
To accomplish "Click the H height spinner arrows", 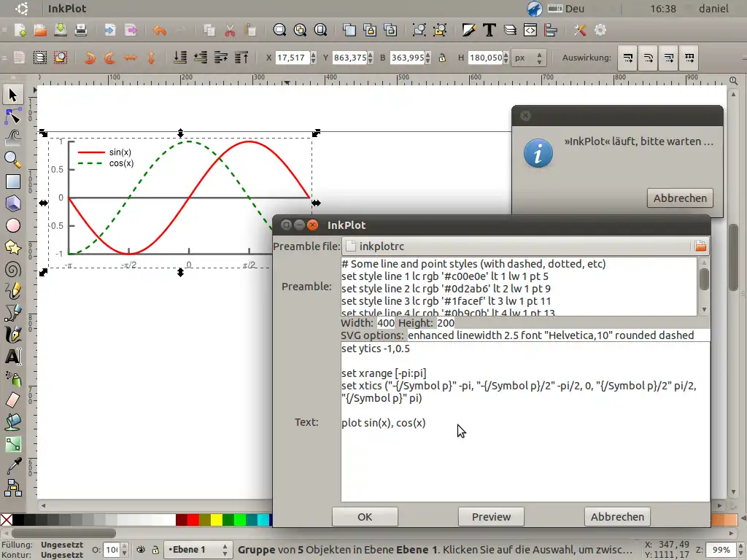I will 506,58.
